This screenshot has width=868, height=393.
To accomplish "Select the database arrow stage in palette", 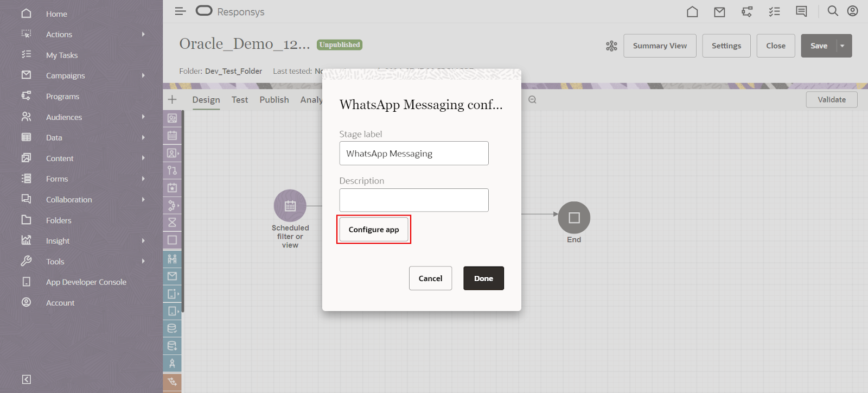I will [172, 346].
